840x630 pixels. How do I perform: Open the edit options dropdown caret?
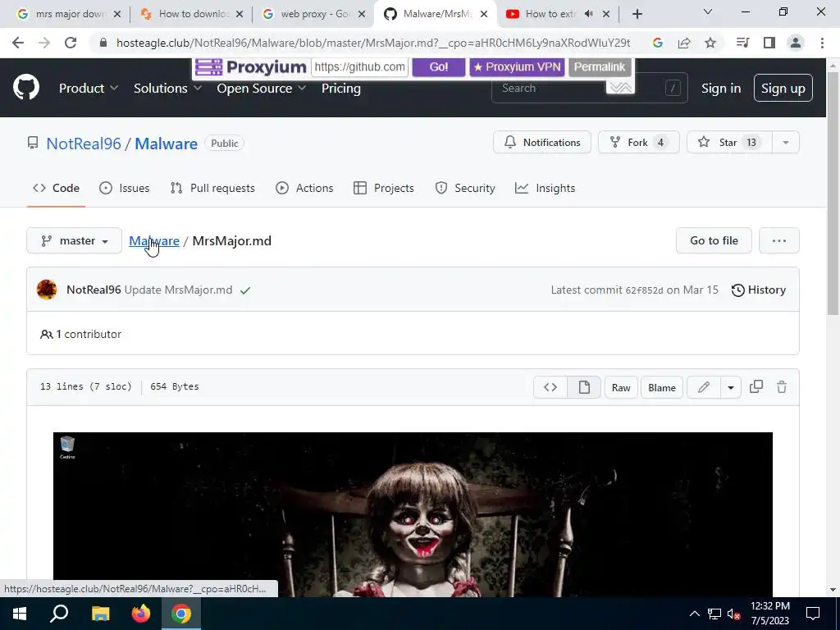point(730,387)
